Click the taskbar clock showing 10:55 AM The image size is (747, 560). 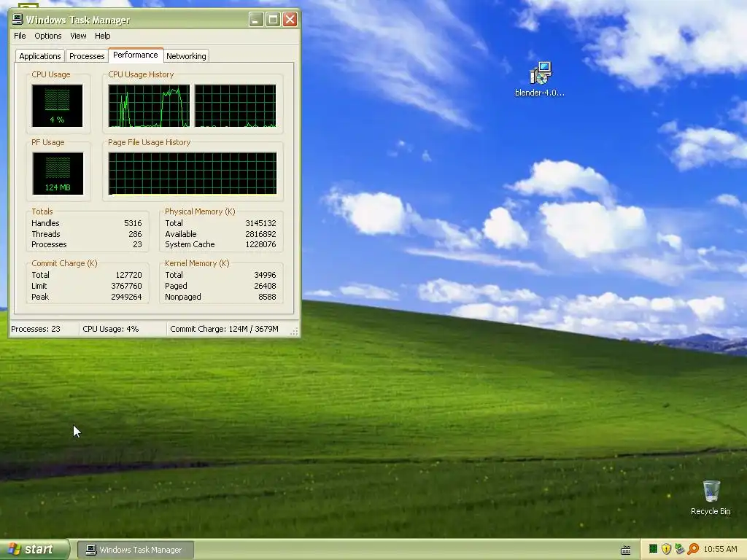(x=720, y=549)
